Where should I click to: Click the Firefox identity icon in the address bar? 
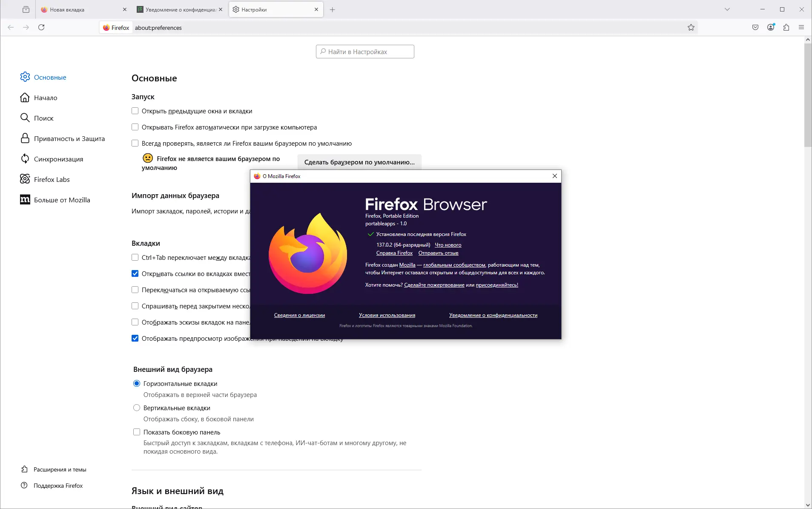[x=116, y=28]
